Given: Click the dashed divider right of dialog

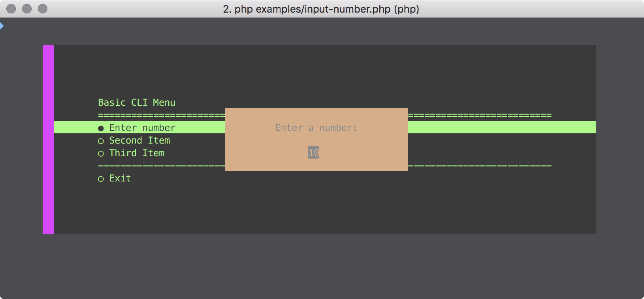Looking at the screenshot, I should coord(479,166).
